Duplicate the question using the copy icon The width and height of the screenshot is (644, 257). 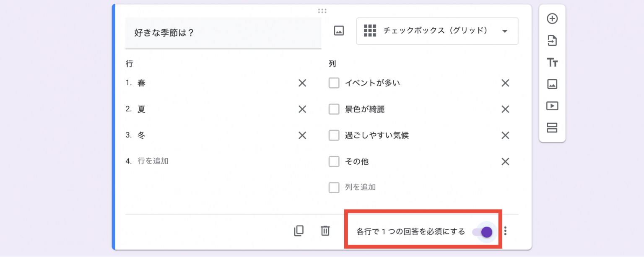pyautogui.click(x=299, y=231)
